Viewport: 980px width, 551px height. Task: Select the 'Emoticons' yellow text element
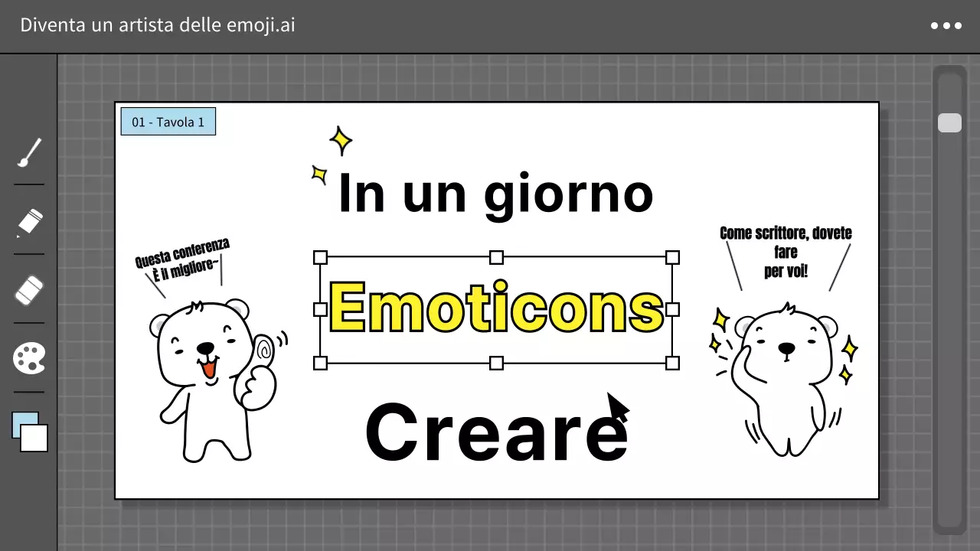pyautogui.click(x=496, y=309)
